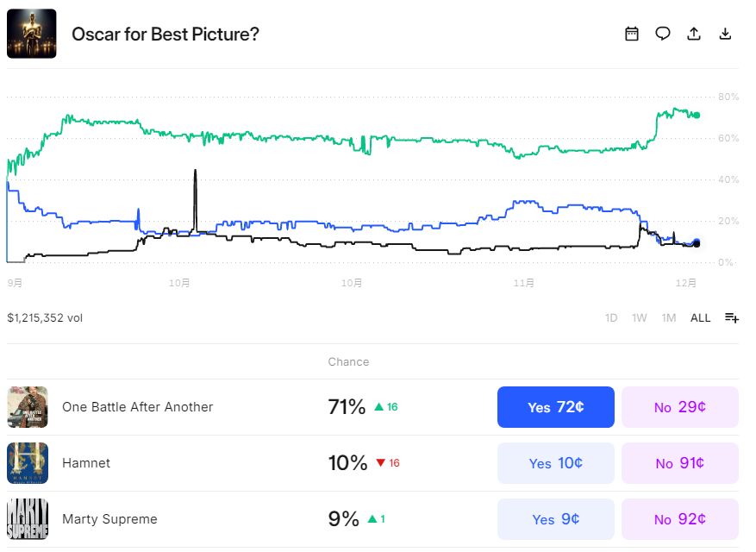Click the green line endpoint on chart
The height and width of the screenshot is (552, 756).
pos(697,115)
